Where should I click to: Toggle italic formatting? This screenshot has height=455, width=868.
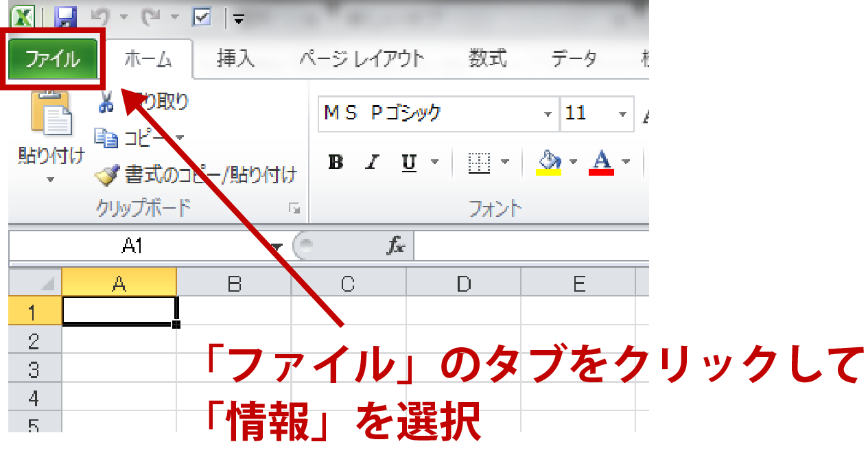(373, 162)
